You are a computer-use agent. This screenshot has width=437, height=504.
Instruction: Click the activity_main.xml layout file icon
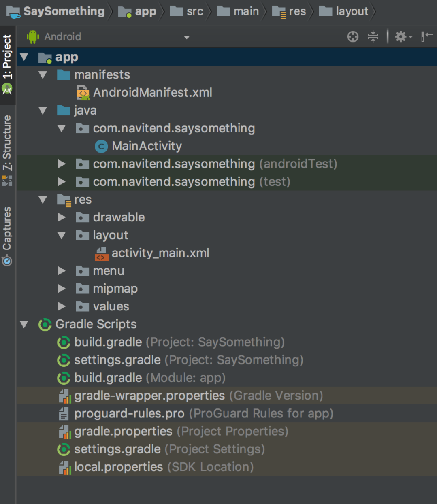(x=101, y=253)
